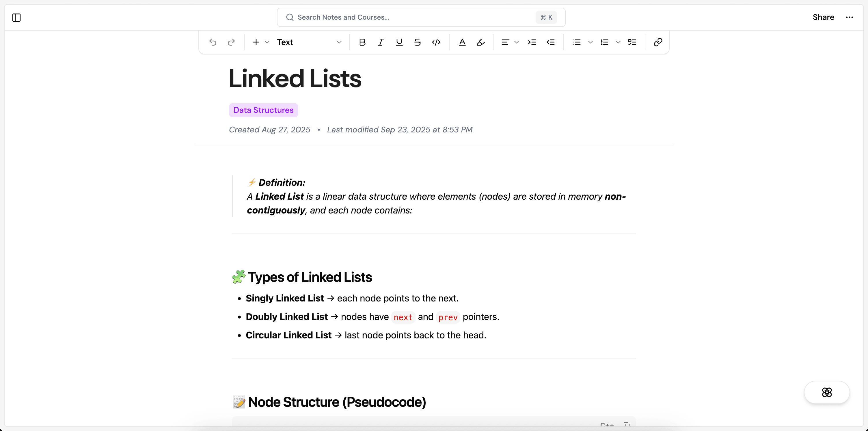Open the three-dot more options menu
The image size is (868, 431).
[850, 17]
